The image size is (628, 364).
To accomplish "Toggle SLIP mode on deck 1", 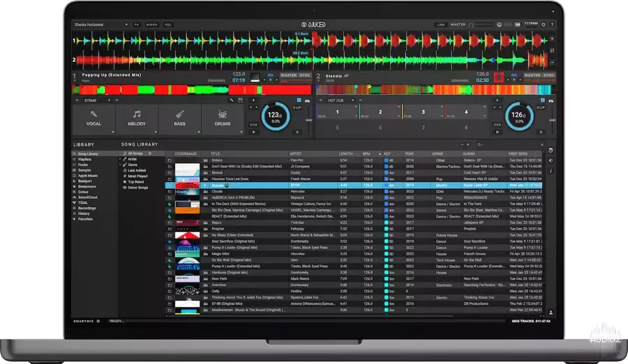I will click(x=297, y=107).
